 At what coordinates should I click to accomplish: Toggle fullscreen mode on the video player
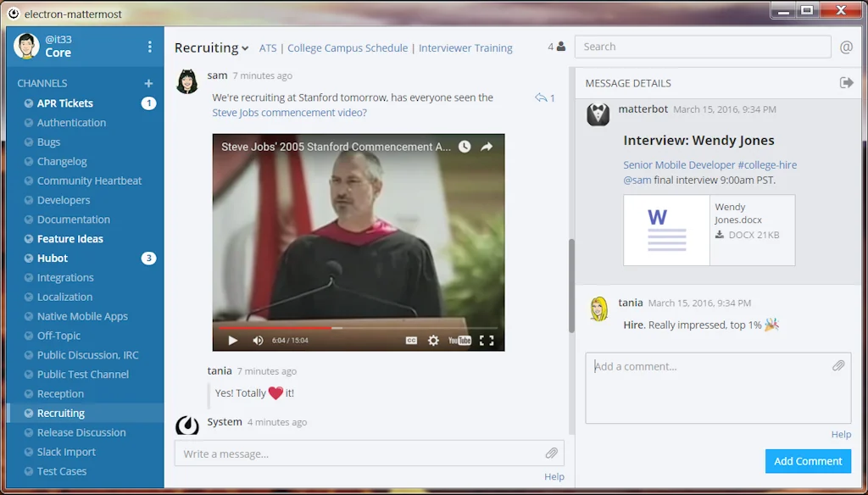487,340
